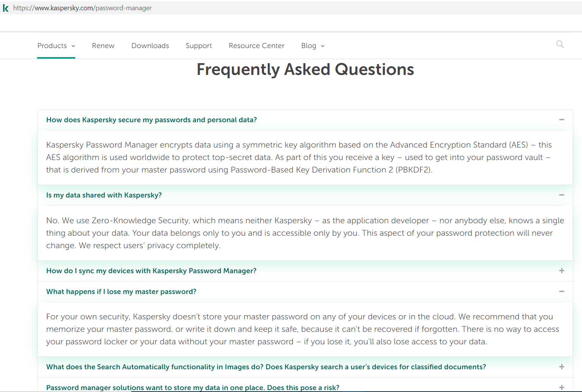Expand the sync my devices question
Screen dimensions: 582x392
pos(562,271)
